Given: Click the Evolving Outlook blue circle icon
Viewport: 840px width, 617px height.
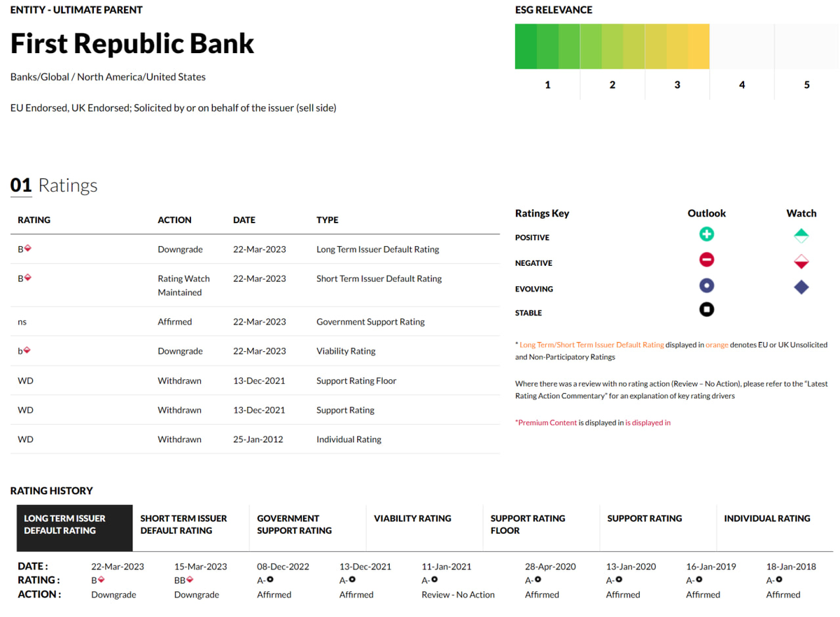Looking at the screenshot, I should click(x=706, y=285).
